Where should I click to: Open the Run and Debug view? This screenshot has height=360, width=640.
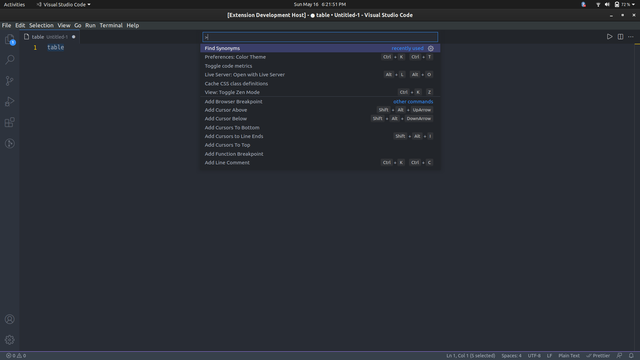[x=10, y=102]
